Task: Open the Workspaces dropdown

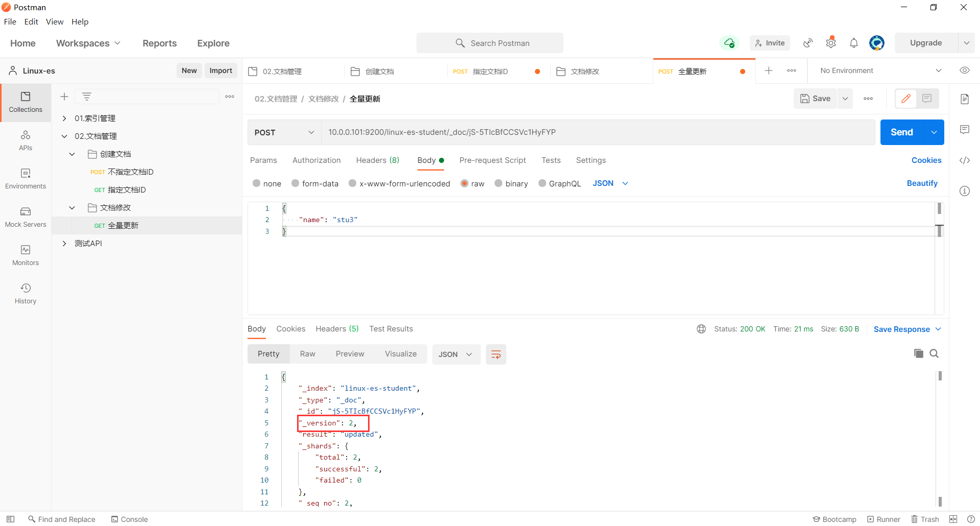Action: 88,43
